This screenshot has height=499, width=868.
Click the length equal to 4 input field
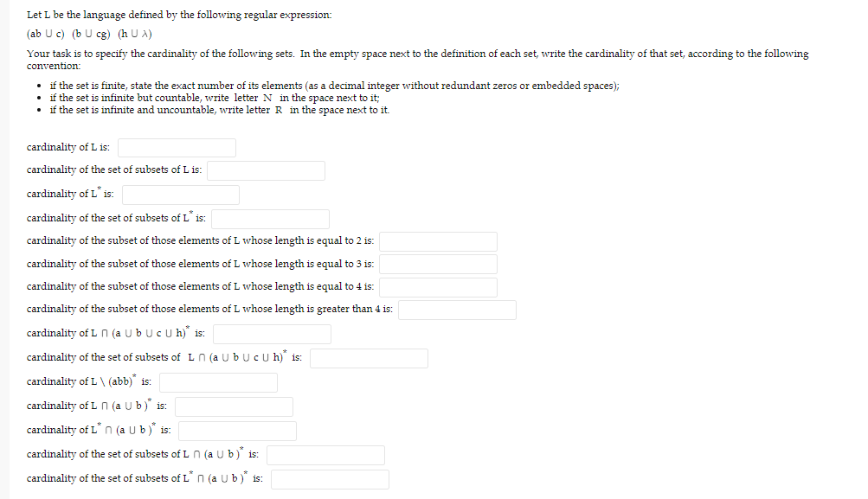coord(437,286)
